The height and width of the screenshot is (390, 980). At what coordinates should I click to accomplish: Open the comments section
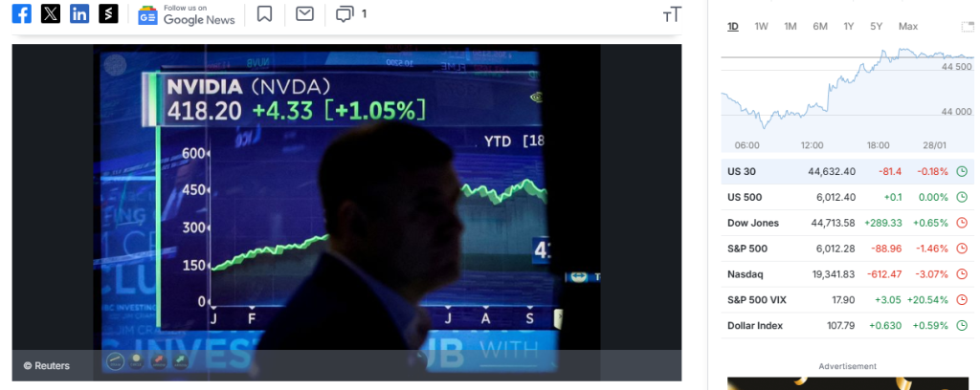point(351,13)
